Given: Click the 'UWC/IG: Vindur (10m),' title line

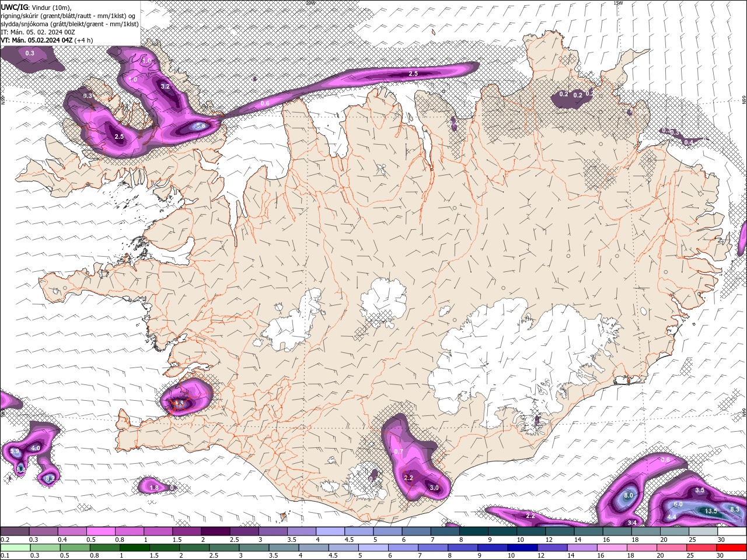Looking at the screenshot, I should coord(36,7).
